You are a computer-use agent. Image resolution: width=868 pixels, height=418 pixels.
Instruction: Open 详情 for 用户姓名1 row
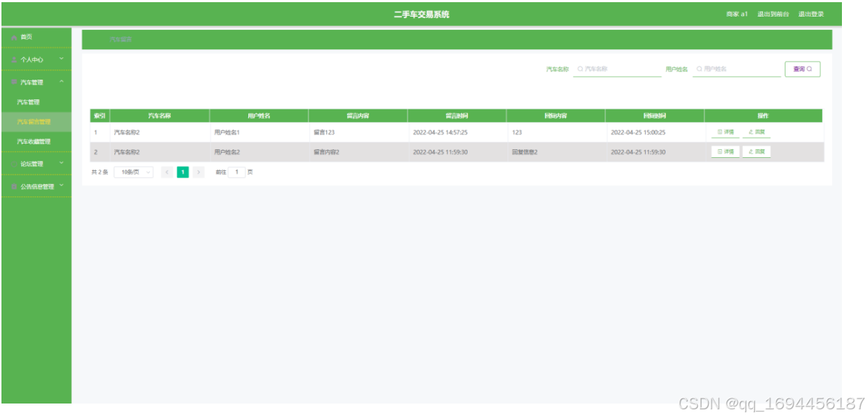(725, 133)
